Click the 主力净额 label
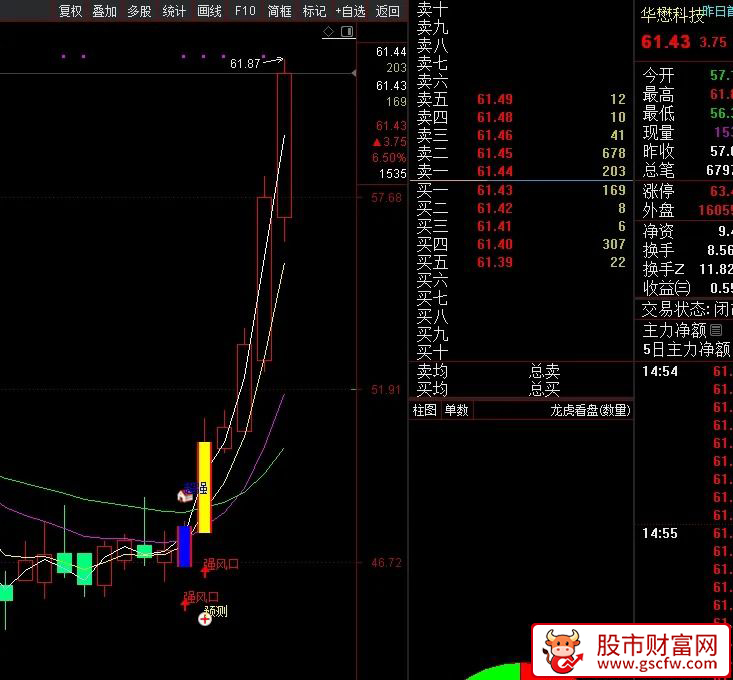733x680 pixels. click(674, 330)
